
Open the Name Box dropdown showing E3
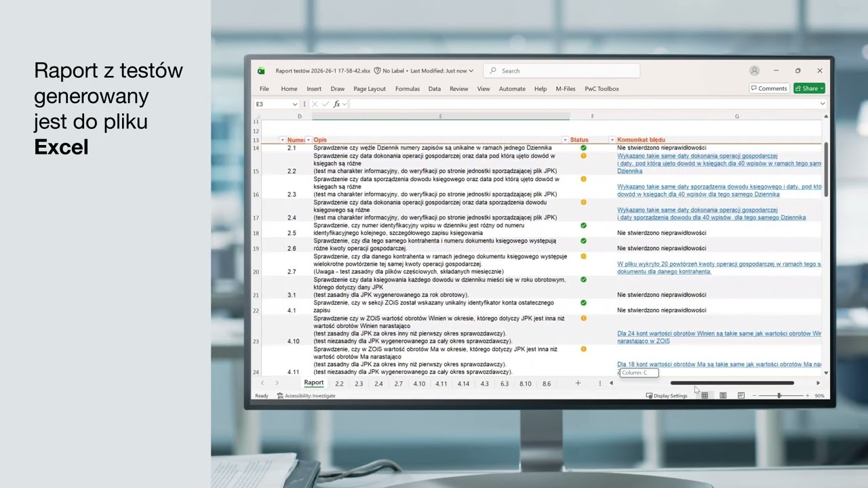point(294,104)
